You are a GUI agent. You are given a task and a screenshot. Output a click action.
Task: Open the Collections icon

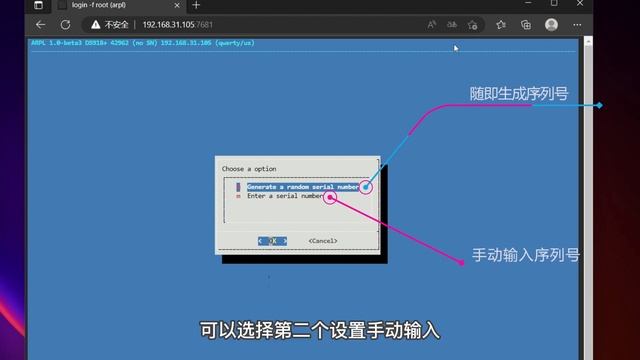[526, 25]
